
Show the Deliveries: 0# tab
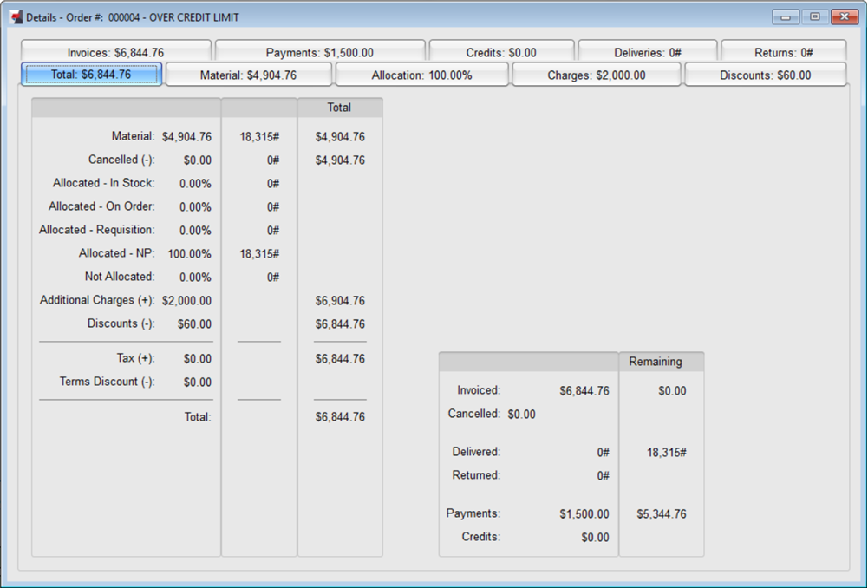coord(647,52)
